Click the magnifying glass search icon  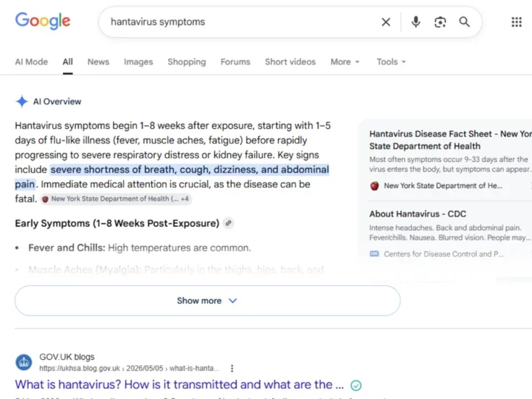(465, 22)
